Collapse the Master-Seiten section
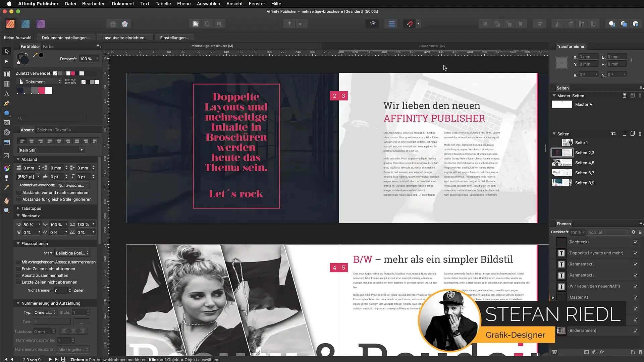The image size is (644, 362). click(x=554, y=96)
